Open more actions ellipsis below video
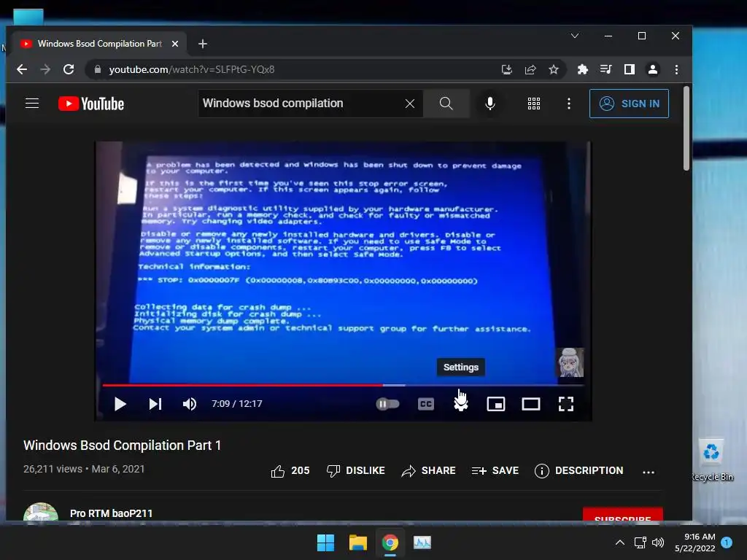Image resolution: width=747 pixels, height=560 pixels. [x=649, y=472]
